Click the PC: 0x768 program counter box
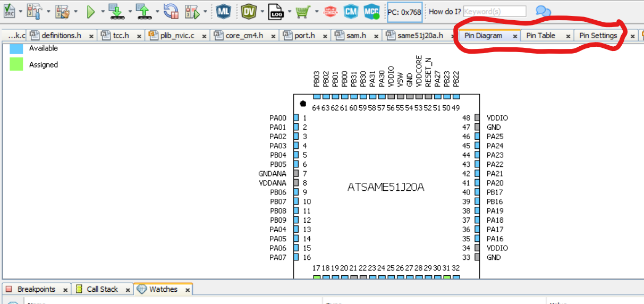The height and width of the screenshot is (304, 644). (405, 12)
